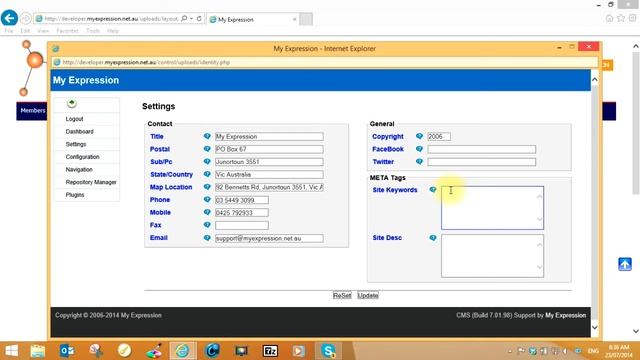This screenshot has width=640, height=360.
Task: Click the main browser address bar
Action: pyautogui.click(x=111, y=18)
